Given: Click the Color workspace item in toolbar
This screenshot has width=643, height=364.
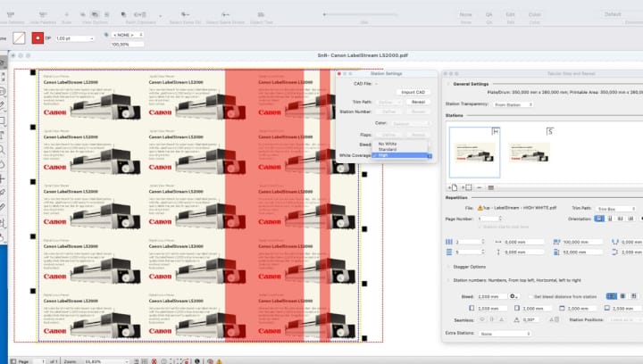Looking at the screenshot, I should click(x=534, y=17).
